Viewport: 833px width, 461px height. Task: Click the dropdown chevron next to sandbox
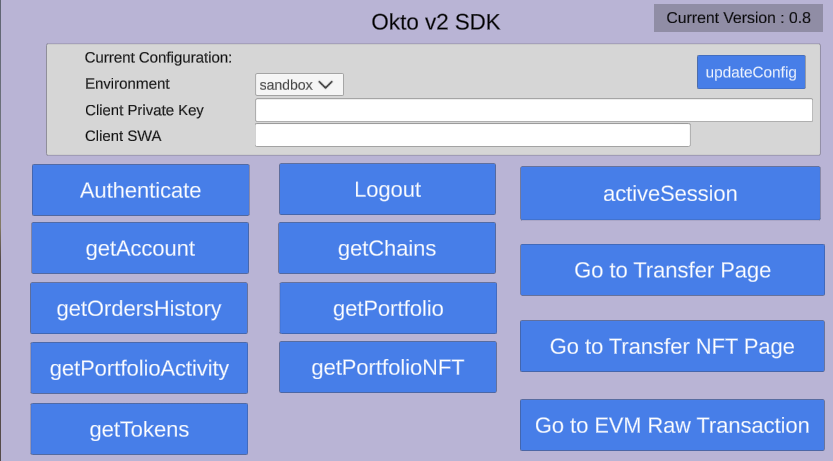click(325, 85)
